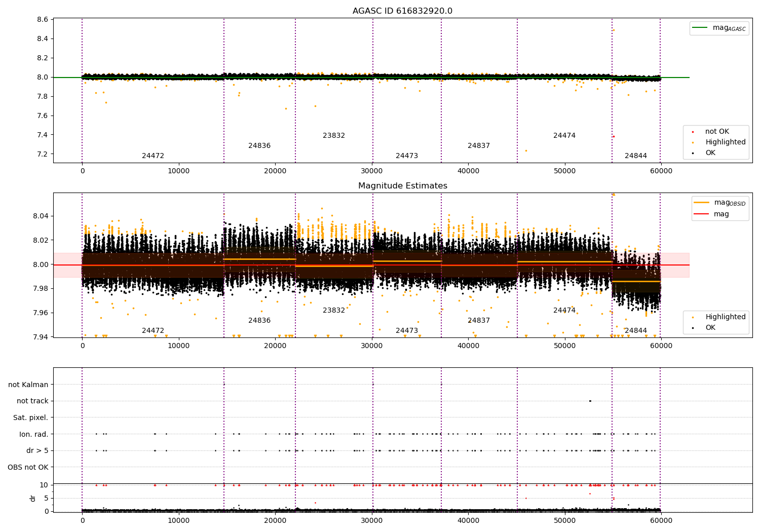The width and height of the screenshot is (760, 532).
Task: Click the 'not track' black marker near 52500
Action: pyautogui.click(x=590, y=401)
